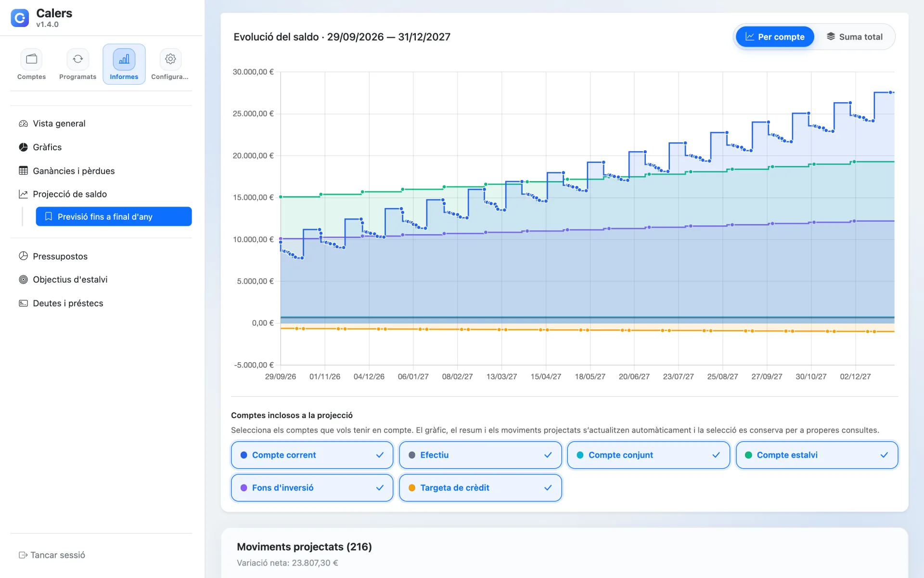924x578 pixels.
Task: Click the Comptes inclosos a la projecció heading
Action: (292, 415)
